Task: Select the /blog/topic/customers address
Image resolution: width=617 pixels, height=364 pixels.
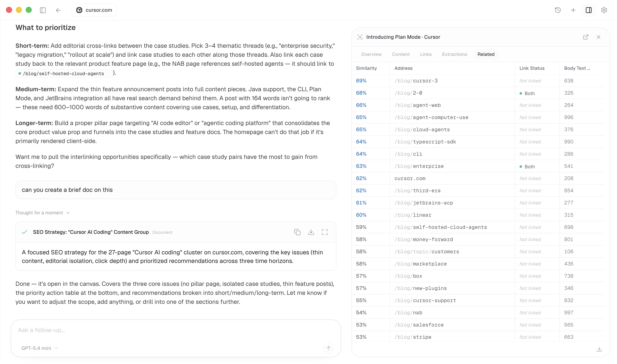Action: pos(427,252)
